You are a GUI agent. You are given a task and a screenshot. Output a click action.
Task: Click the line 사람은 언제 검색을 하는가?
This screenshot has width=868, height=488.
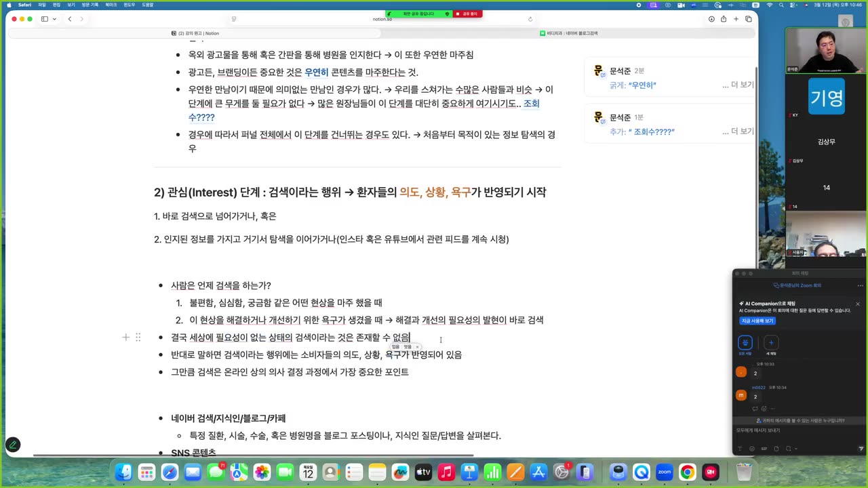coord(221,285)
